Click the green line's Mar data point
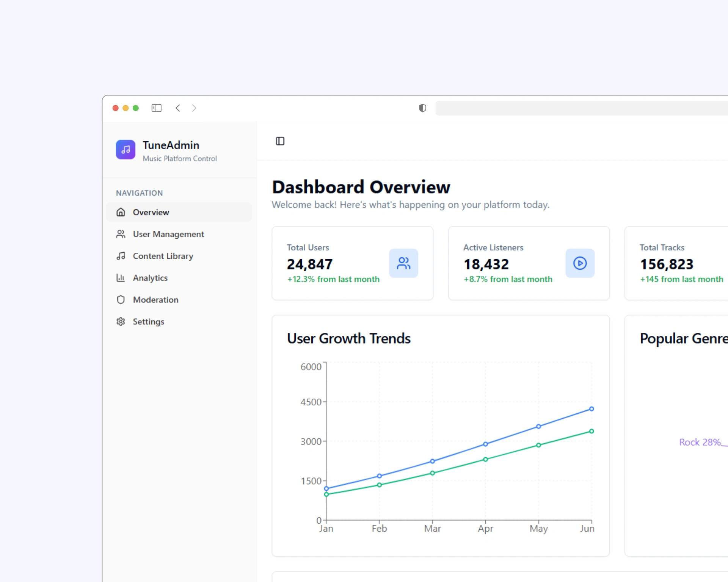Image resolution: width=728 pixels, height=582 pixels. 432,473
